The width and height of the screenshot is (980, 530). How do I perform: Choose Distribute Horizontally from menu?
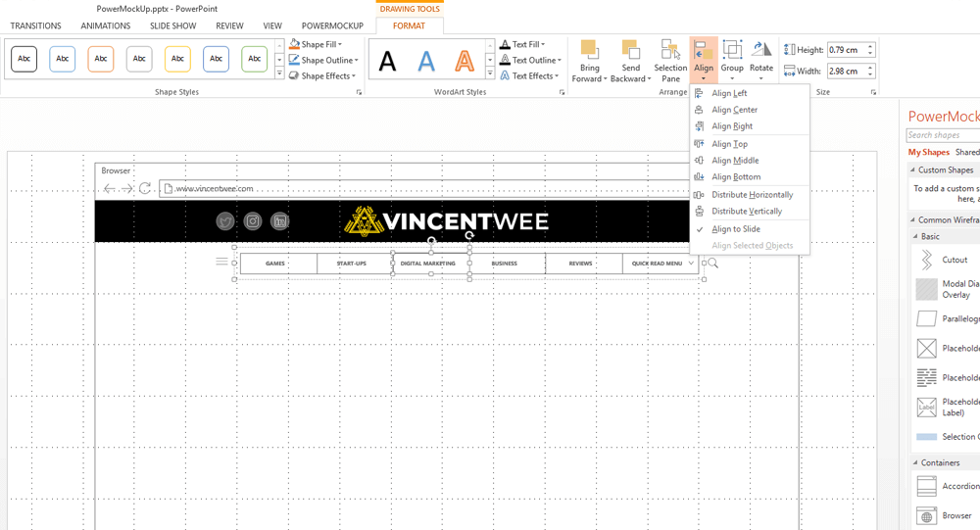click(750, 194)
